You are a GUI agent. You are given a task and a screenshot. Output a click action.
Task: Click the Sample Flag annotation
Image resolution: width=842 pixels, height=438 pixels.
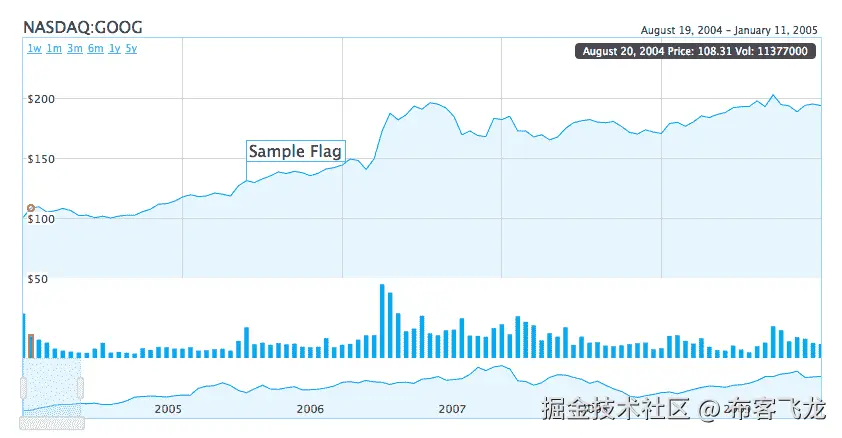(295, 151)
